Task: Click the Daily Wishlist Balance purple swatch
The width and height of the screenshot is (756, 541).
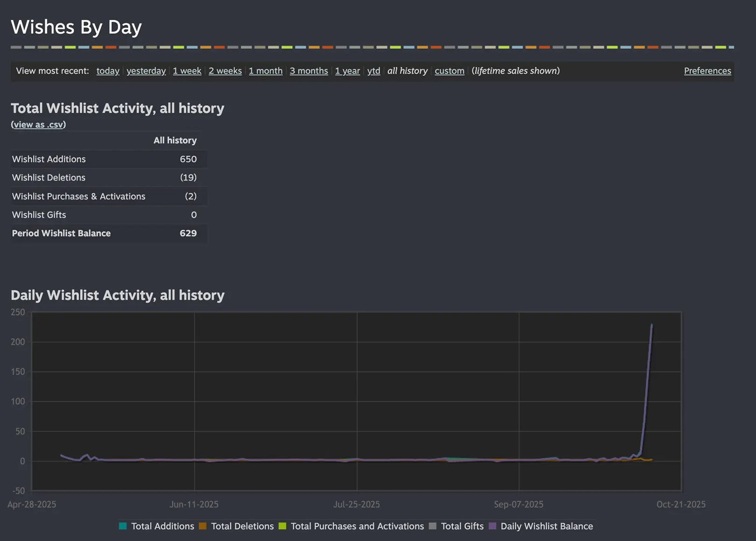Action: [x=492, y=526]
